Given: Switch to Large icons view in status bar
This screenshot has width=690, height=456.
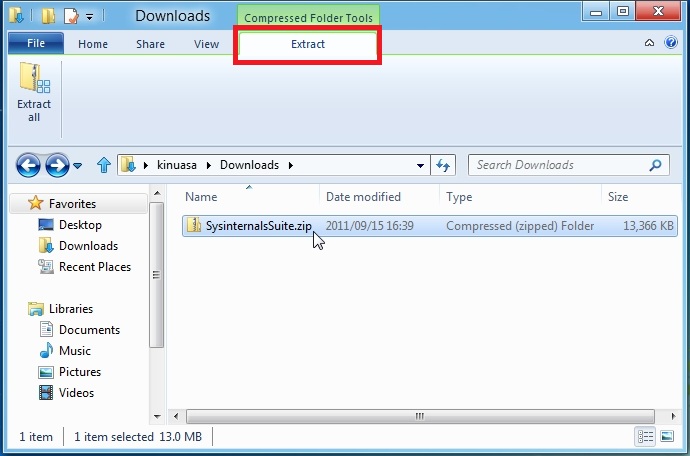Looking at the screenshot, I should 667,437.
